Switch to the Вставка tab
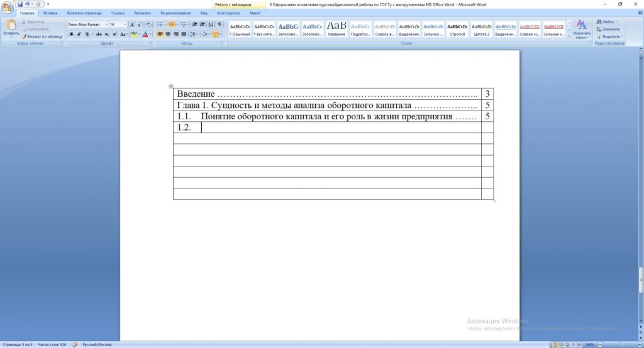The image size is (644, 348). pyautogui.click(x=50, y=13)
